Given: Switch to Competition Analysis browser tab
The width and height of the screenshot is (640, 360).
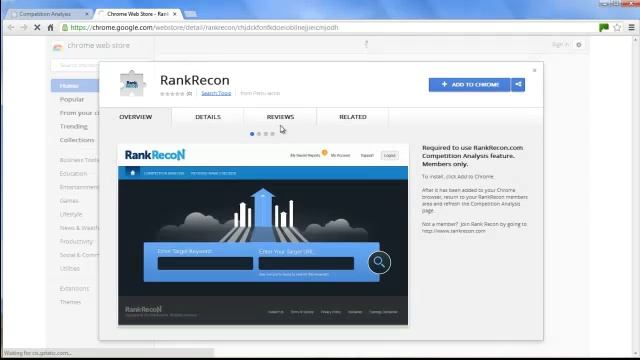Looking at the screenshot, I should (48, 14).
